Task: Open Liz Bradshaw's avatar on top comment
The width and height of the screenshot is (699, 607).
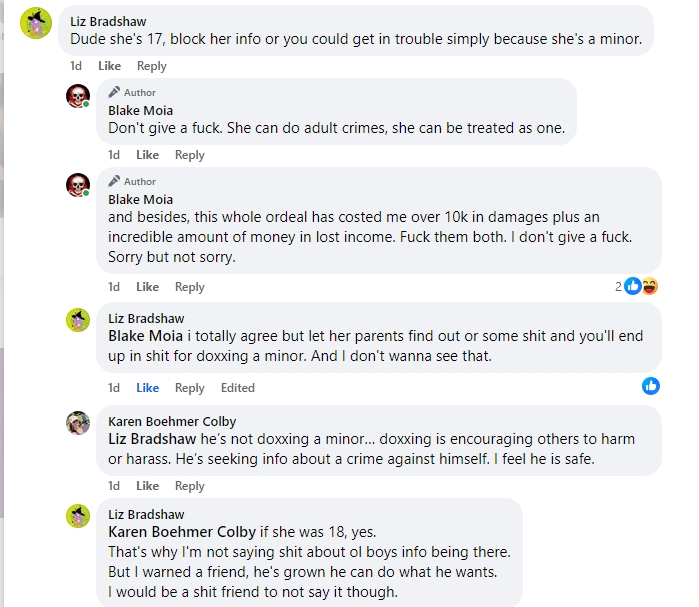Action: [x=36, y=23]
